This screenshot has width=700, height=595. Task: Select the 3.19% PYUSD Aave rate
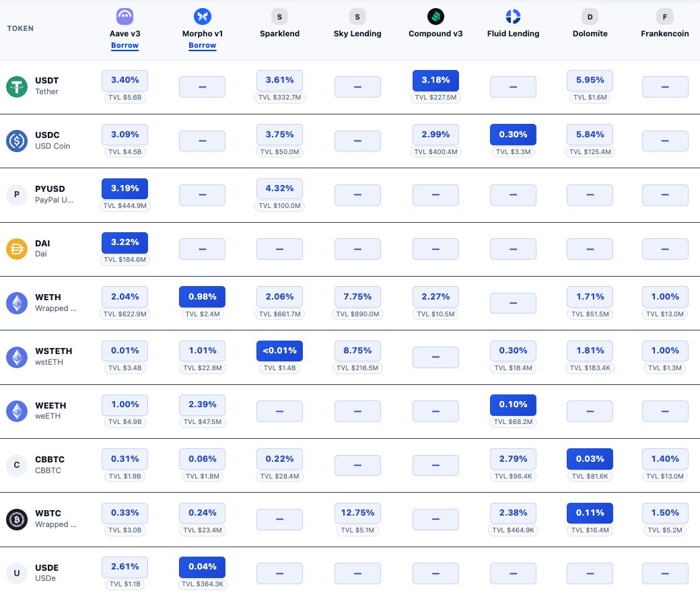coord(125,188)
